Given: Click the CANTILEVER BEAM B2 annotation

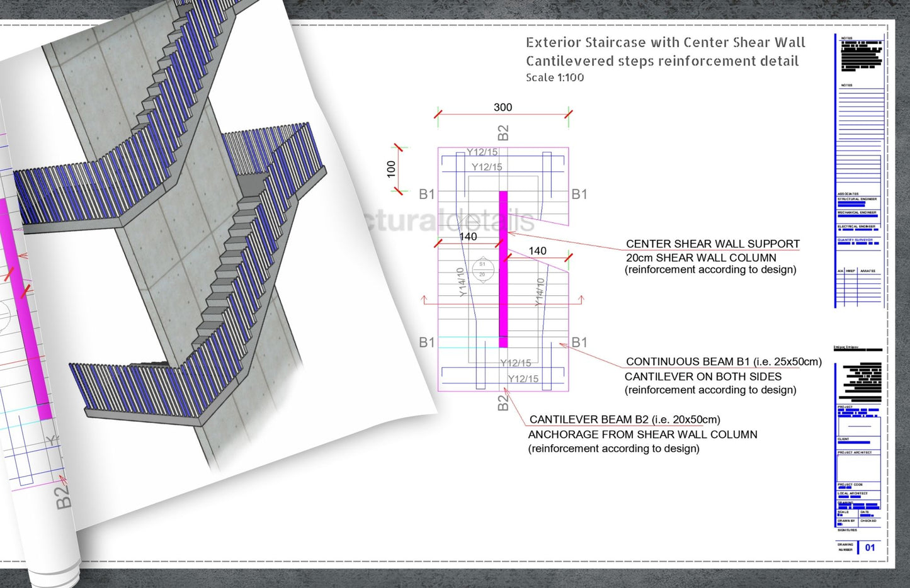Looking at the screenshot, I should pyautogui.click(x=625, y=419).
